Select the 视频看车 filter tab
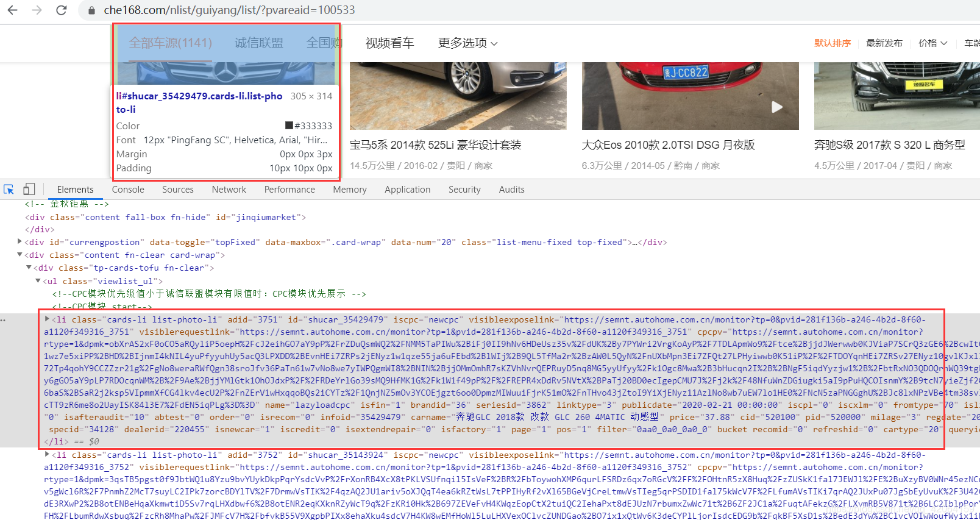The image size is (980, 520). click(389, 43)
